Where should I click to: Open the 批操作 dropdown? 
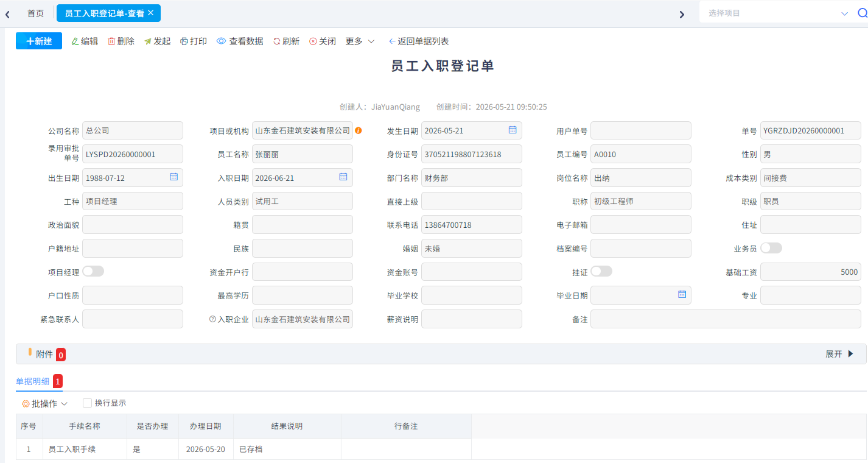pos(44,403)
